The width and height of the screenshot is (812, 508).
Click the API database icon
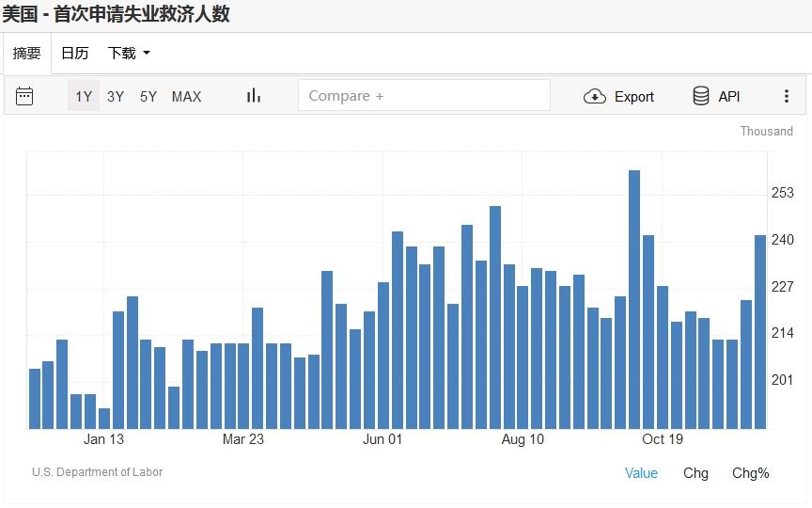point(701,96)
